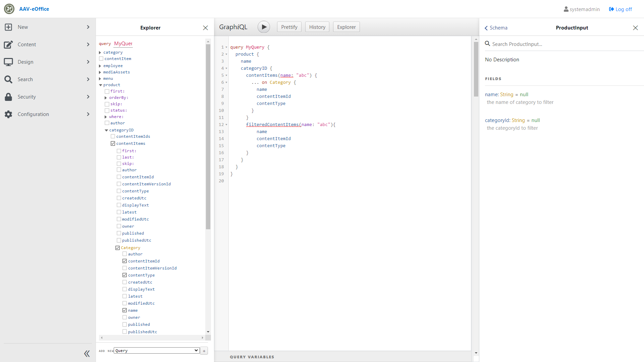Collapse the Explorer sidebar with double-chevron
This screenshot has height=362, width=644.
pyautogui.click(x=87, y=354)
